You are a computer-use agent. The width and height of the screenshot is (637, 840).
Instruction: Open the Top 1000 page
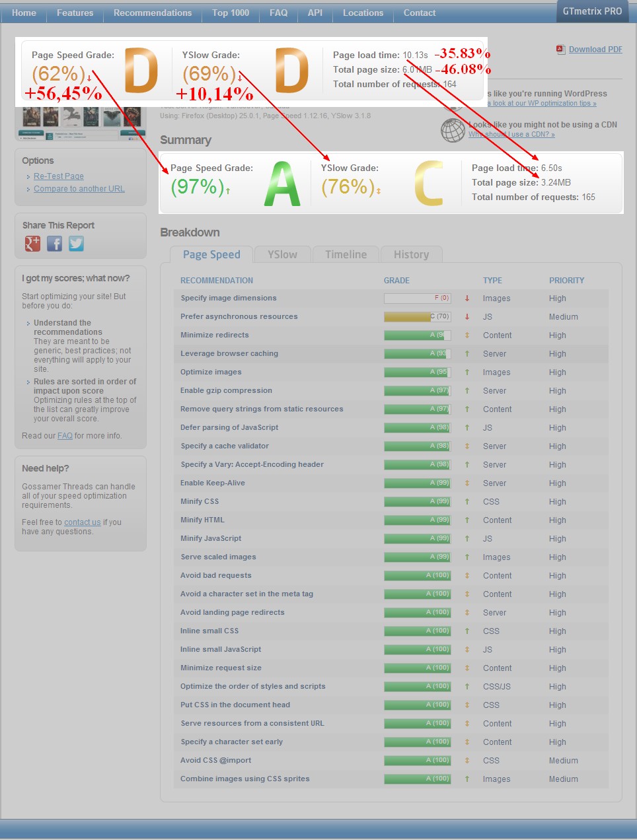point(231,13)
